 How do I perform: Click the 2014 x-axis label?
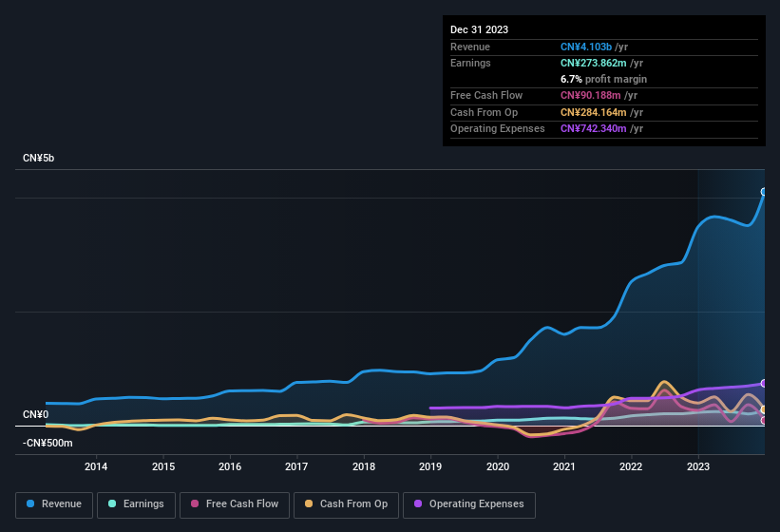tap(96, 466)
